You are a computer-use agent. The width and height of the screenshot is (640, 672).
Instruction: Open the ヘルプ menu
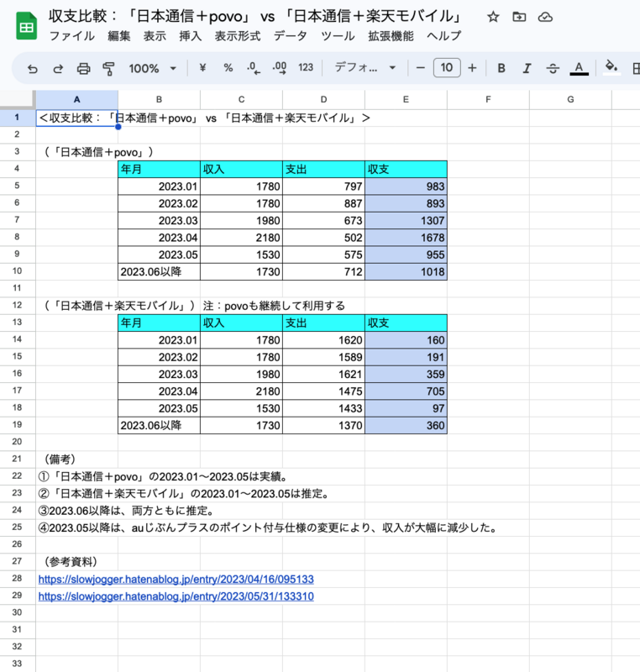443,36
